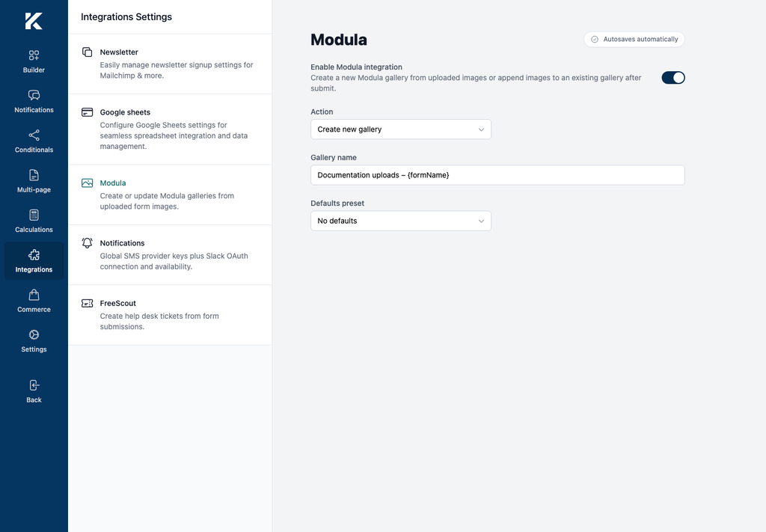Select the Commerce shopping bag icon
The height and width of the screenshot is (532, 766).
(x=34, y=295)
